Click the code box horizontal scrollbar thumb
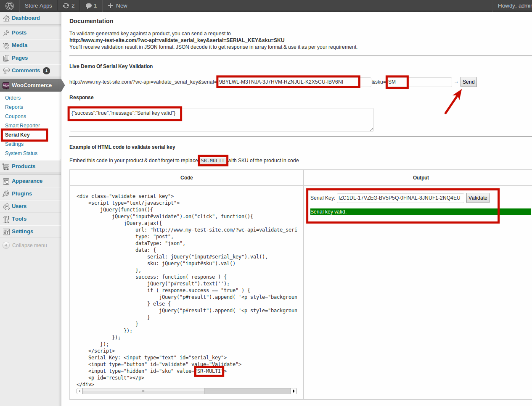This screenshot has height=406, width=532. [143, 391]
